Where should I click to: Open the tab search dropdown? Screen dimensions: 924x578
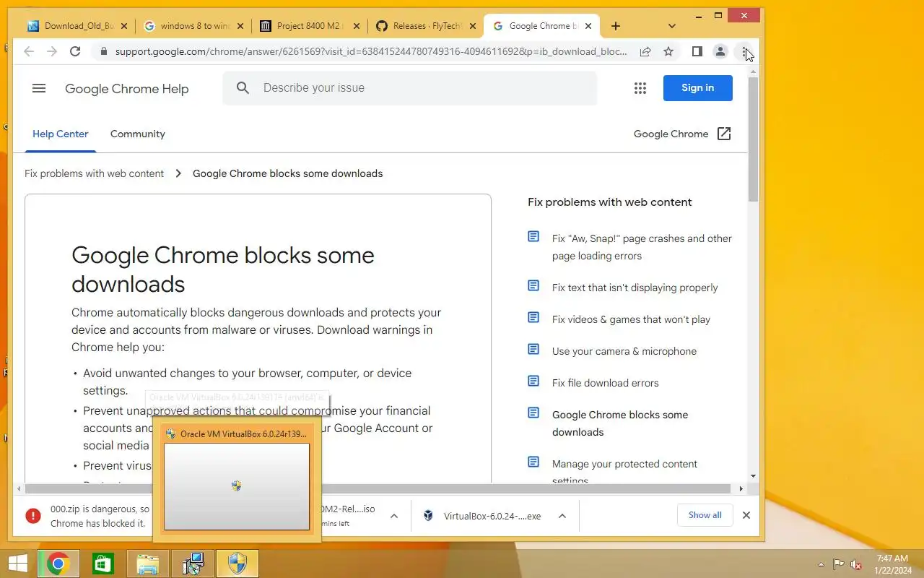(672, 26)
